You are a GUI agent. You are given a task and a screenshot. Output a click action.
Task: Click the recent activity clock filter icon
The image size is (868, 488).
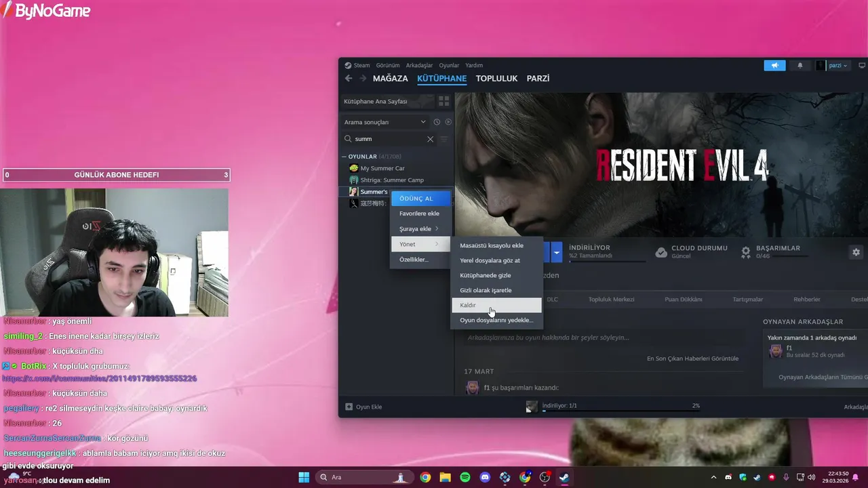437,122
